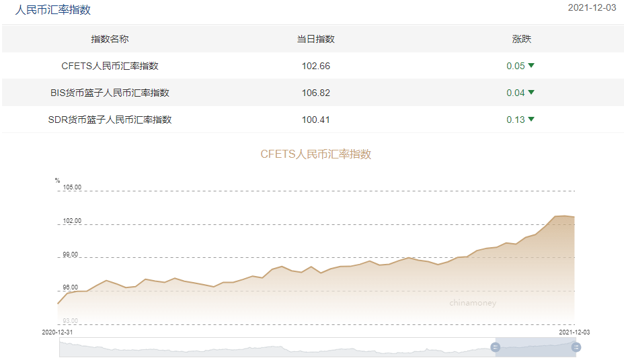Click the SDR index value 100.41
The height and width of the screenshot is (364, 624).
(316, 120)
